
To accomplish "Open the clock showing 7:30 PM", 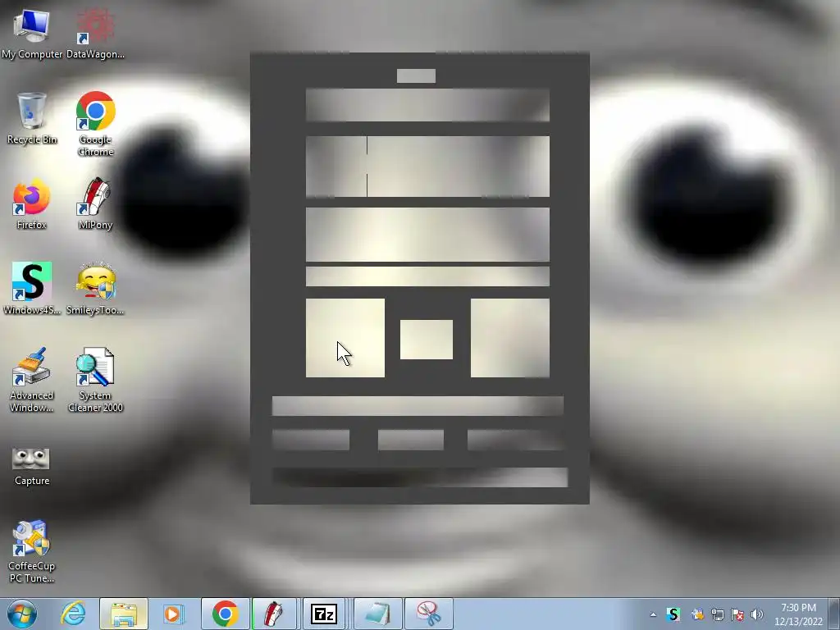I will click(x=798, y=614).
